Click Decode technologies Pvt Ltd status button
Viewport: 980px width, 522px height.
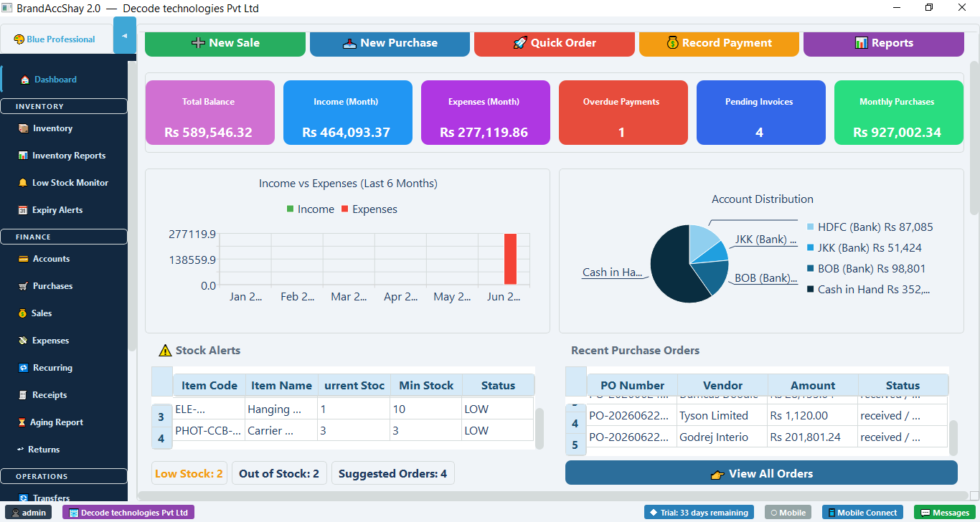coord(128,513)
